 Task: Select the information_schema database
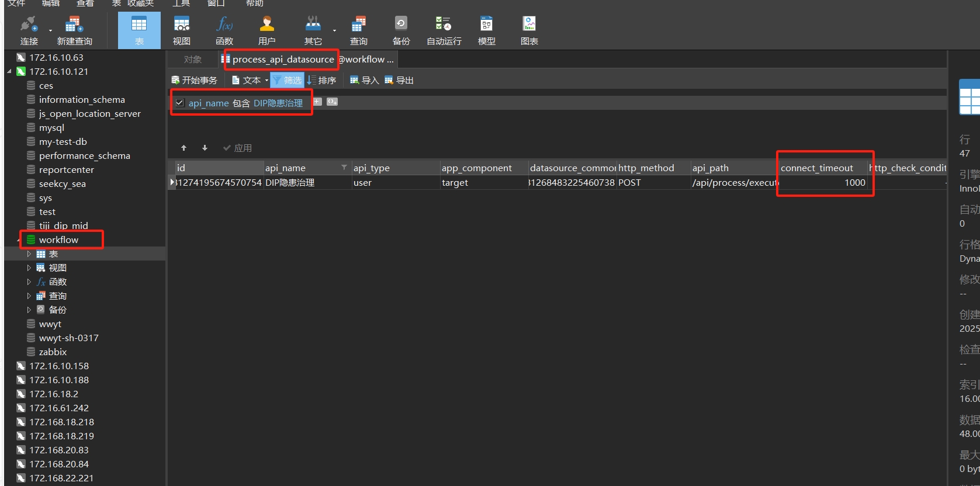pos(82,99)
